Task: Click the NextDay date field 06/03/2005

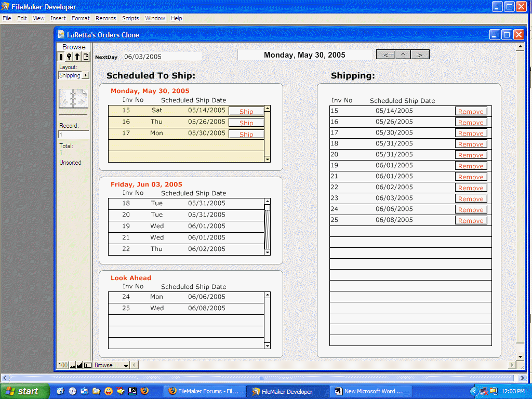Action: pyautogui.click(x=162, y=57)
